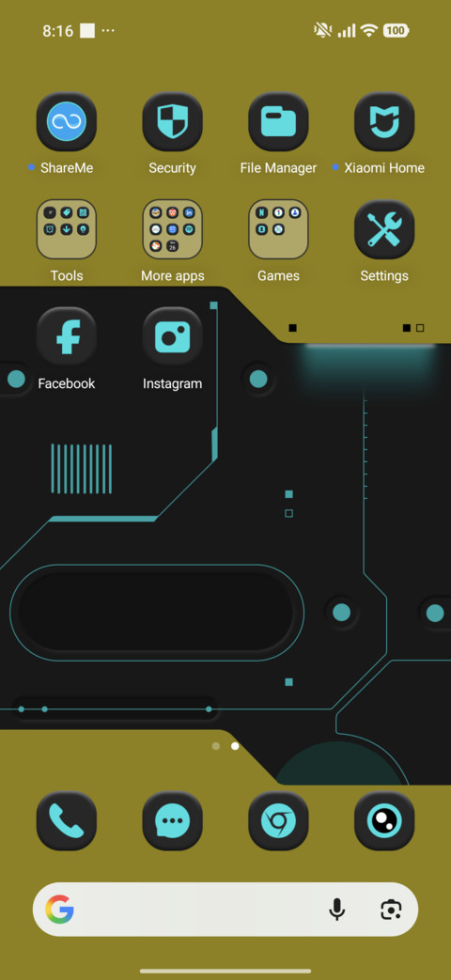Tap the 'Games' label text
The height and width of the screenshot is (980, 451).
coord(279,275)
